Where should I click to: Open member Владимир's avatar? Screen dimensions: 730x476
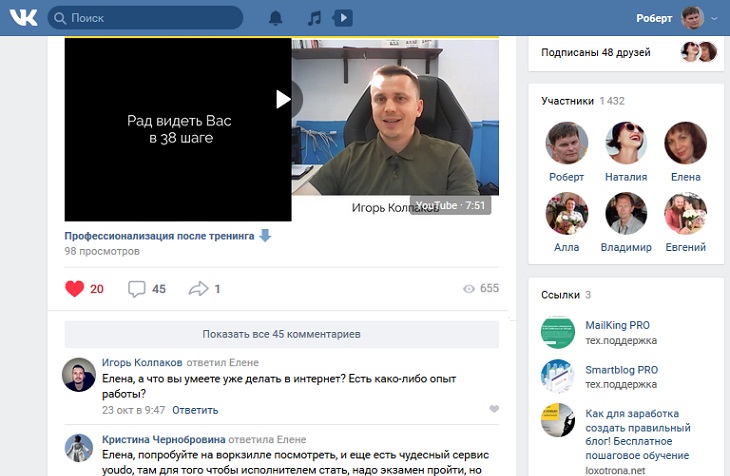(626, 213)
